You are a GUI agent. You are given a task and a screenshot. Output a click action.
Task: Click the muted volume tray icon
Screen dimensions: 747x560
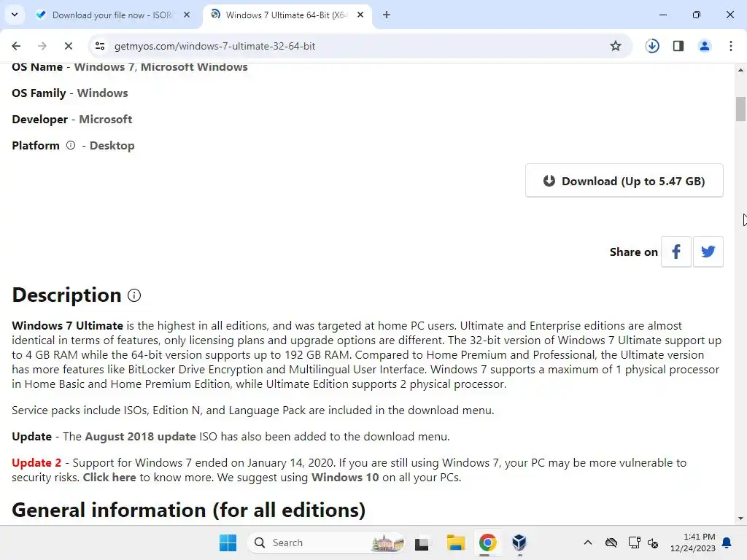point(653,542)
